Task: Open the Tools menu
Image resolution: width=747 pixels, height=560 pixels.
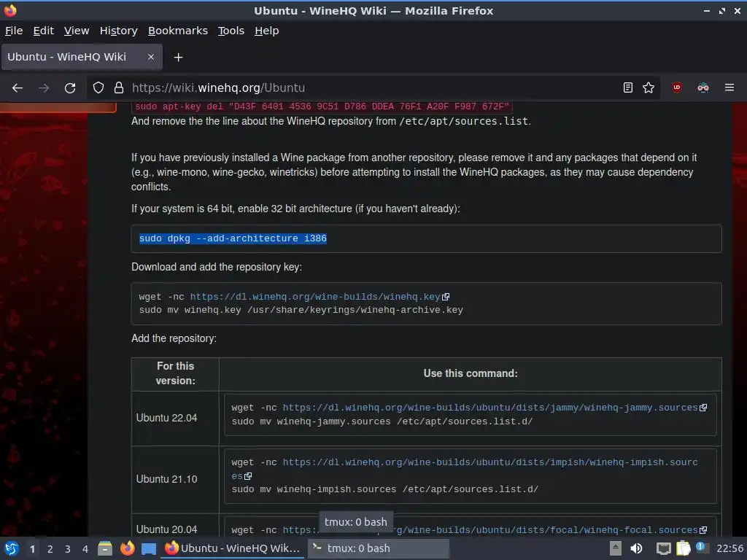Action: pyautogui.click(x=231, y=31)
